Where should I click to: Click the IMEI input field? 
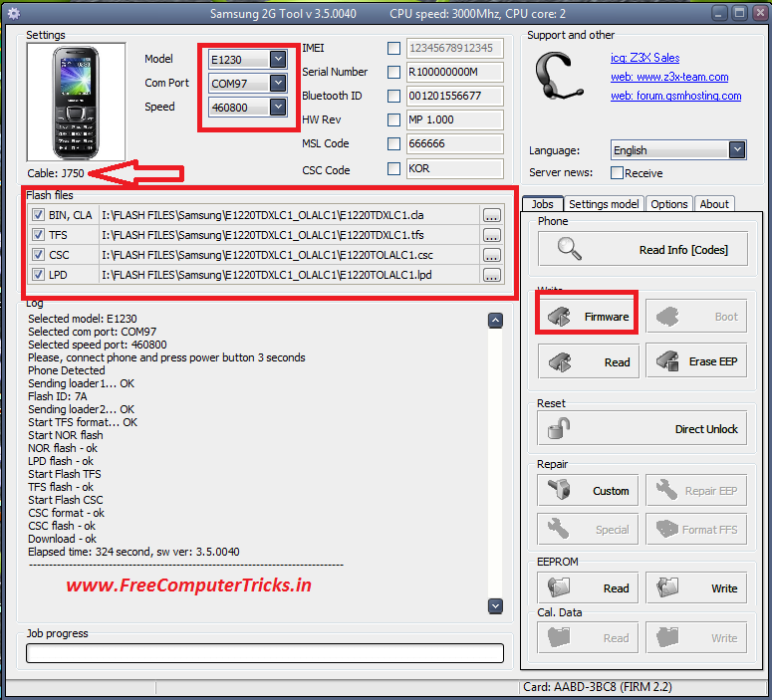point(455,48)
